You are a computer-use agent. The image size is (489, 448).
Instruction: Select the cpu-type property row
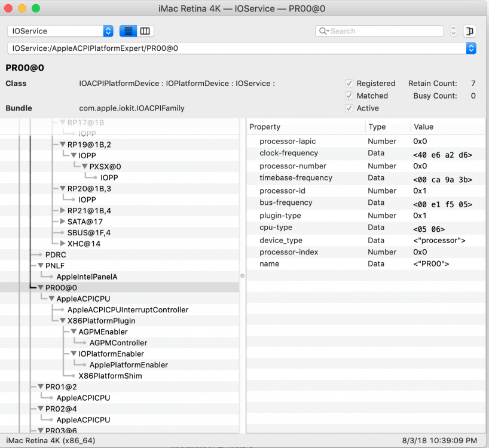(x=366, y=228)
